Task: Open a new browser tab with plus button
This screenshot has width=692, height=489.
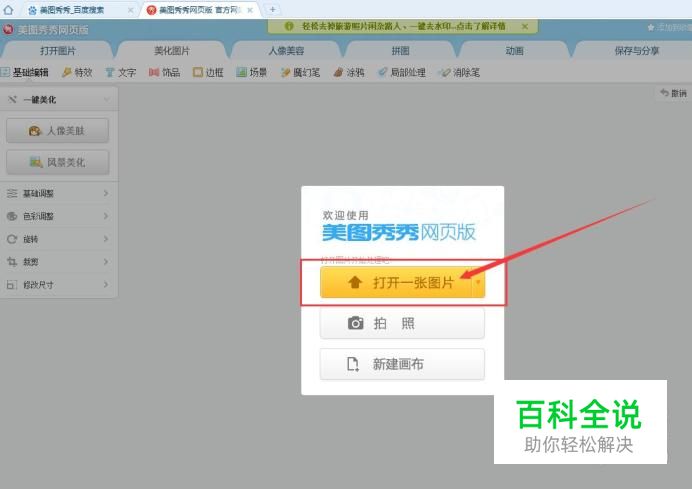Action: point(272,9)
